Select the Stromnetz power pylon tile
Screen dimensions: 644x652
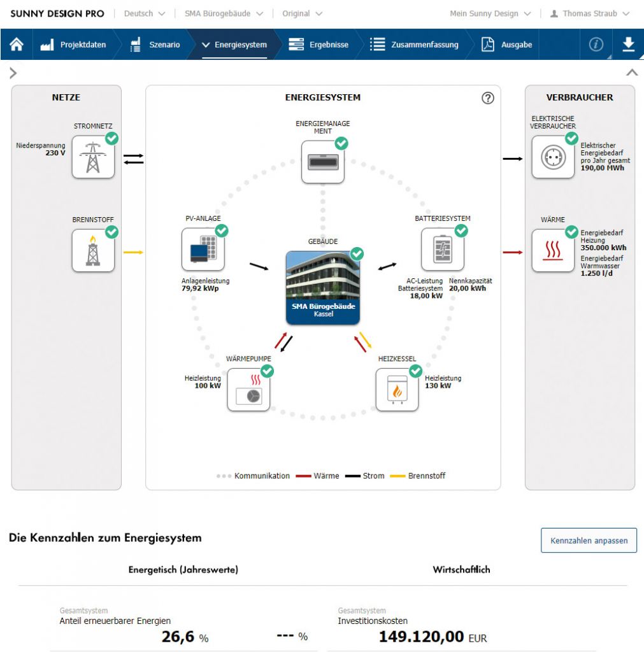click(x=93, y=157)
